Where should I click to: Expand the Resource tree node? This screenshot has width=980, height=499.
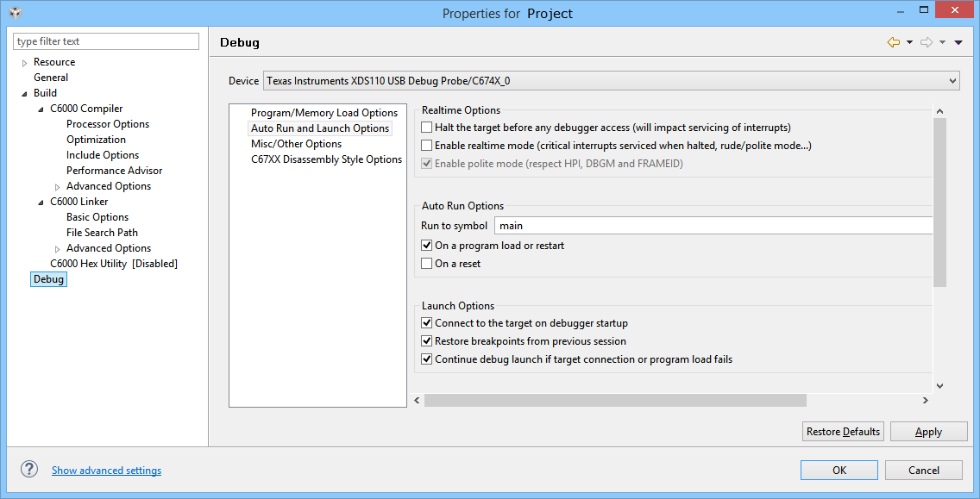[x=25, y=63]
